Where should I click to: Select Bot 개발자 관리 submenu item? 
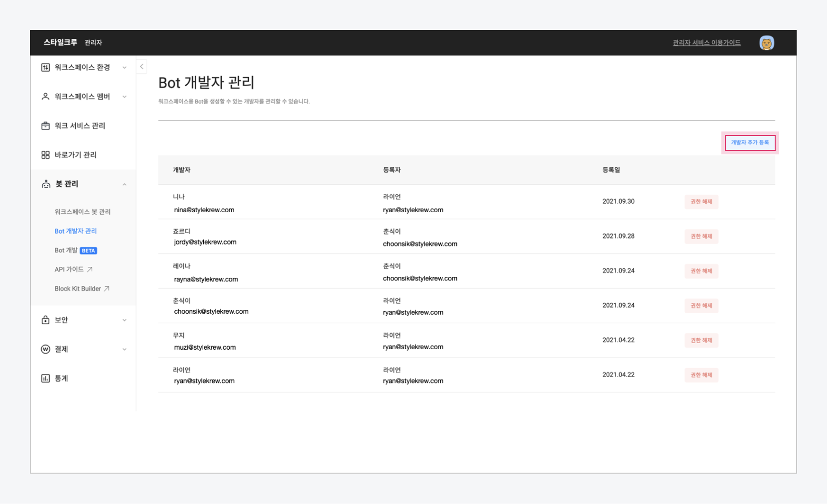pos(76,231)
